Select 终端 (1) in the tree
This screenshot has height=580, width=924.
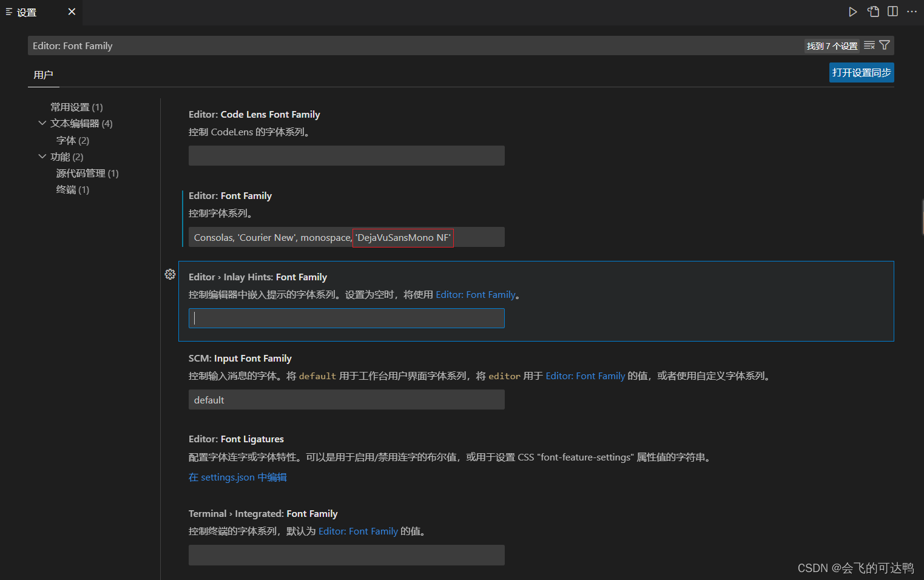tap(73, 190)
